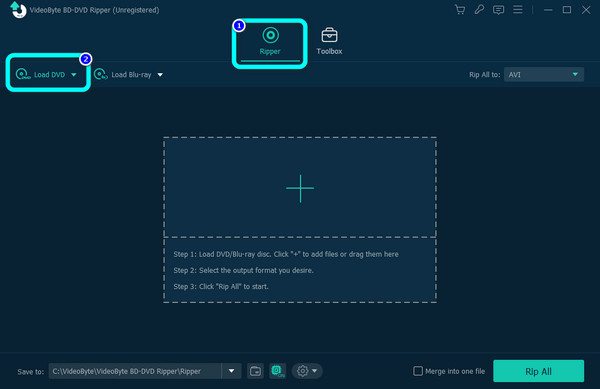Viewport: 600px width, 389px height.
Task: Switch to the Toolbox tab
Action: pyautogui.click(x=329, y=41)
